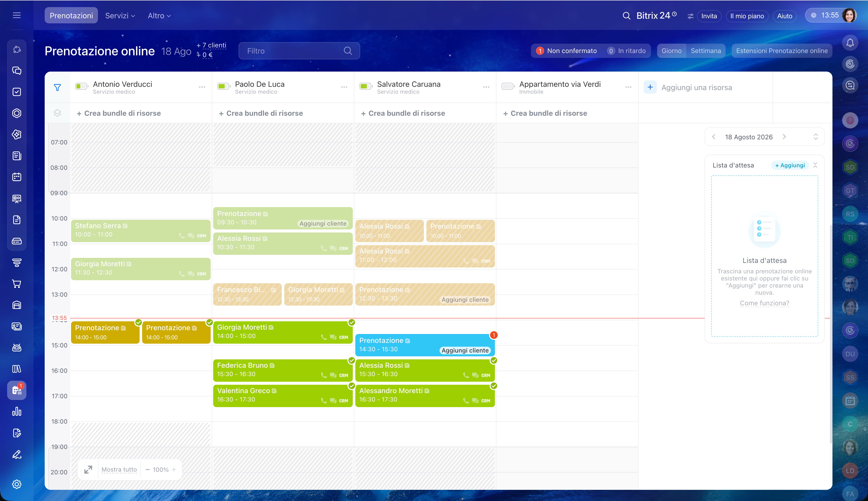
Task: Open Estensioni Prenotazione online
Action: (782, 51)
